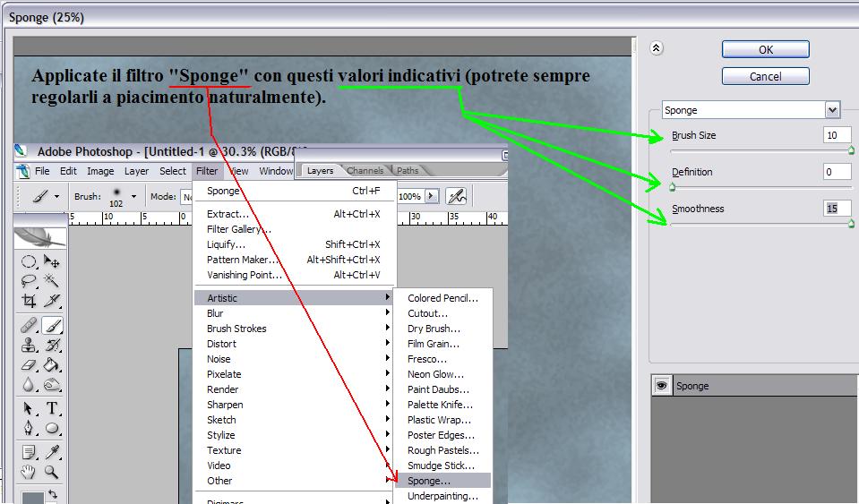859x504 pixels.
Task: Open the Brush preset picker arrow
Action: (133, 196)
